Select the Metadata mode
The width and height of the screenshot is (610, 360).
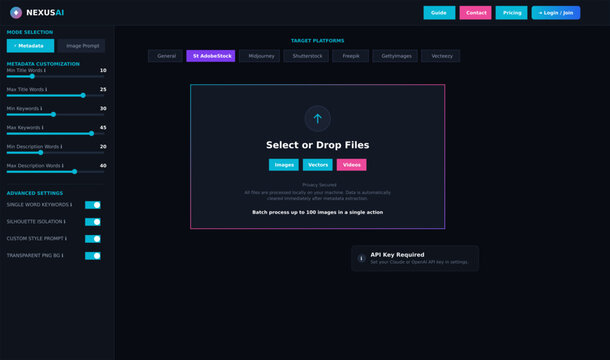click(30, 46)
